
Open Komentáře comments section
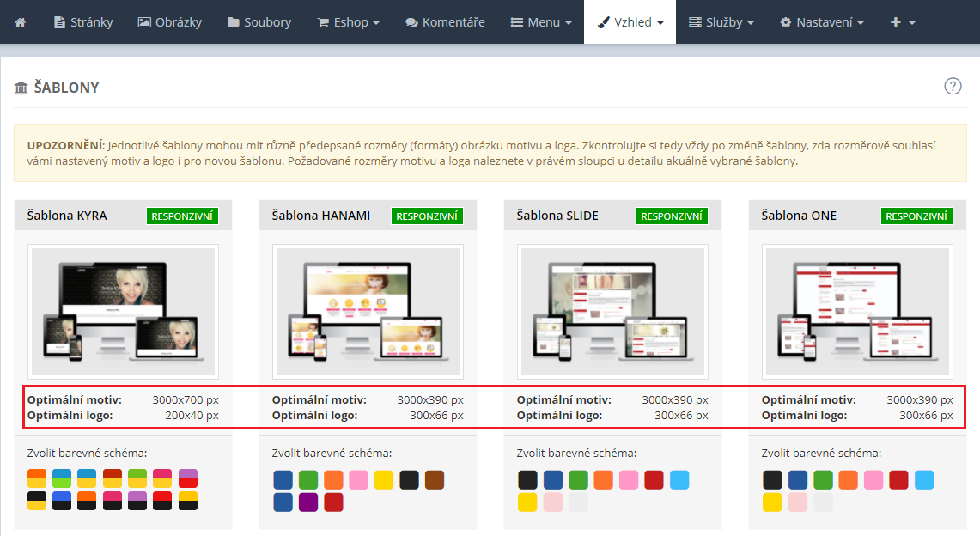[445, 22]
